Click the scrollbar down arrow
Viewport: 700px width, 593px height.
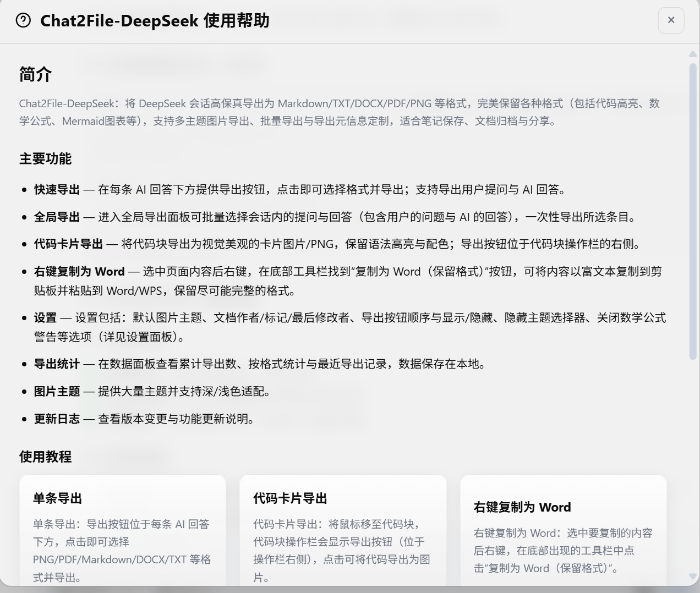(693, 576)
